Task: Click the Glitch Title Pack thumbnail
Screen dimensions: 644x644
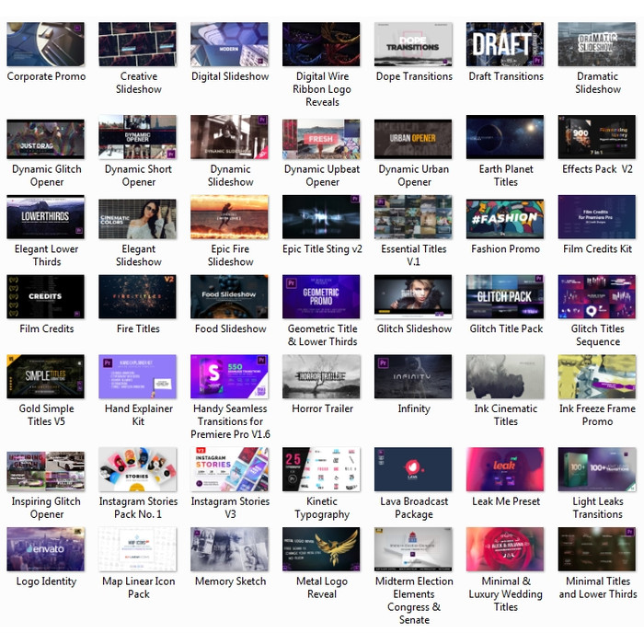Action: (x=506, y=296)
